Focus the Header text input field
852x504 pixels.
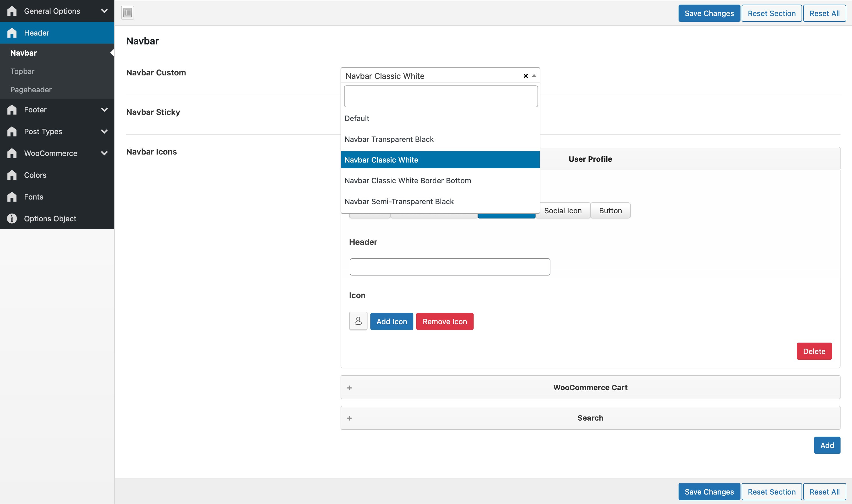pyautogui.click(x=450, y=267)
